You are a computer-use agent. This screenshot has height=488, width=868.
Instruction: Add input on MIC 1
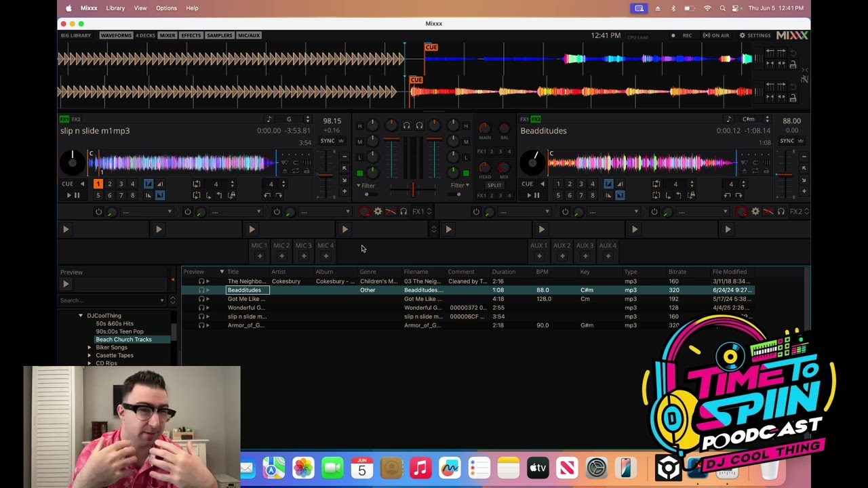pos(259,256)
